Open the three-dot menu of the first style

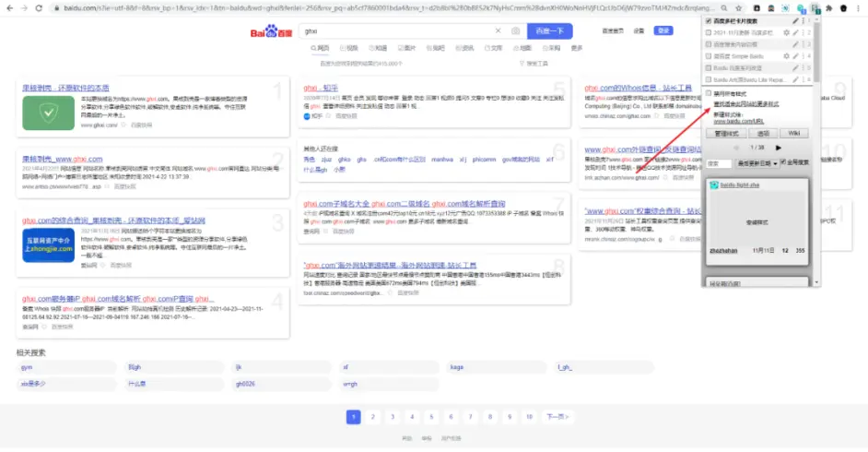(803, 21)
